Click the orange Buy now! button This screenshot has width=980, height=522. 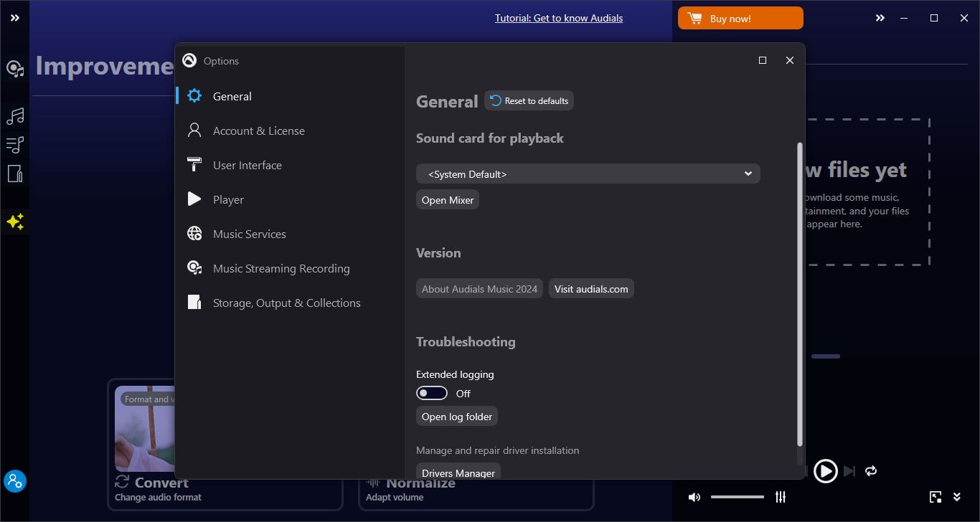tap(740, 19)
